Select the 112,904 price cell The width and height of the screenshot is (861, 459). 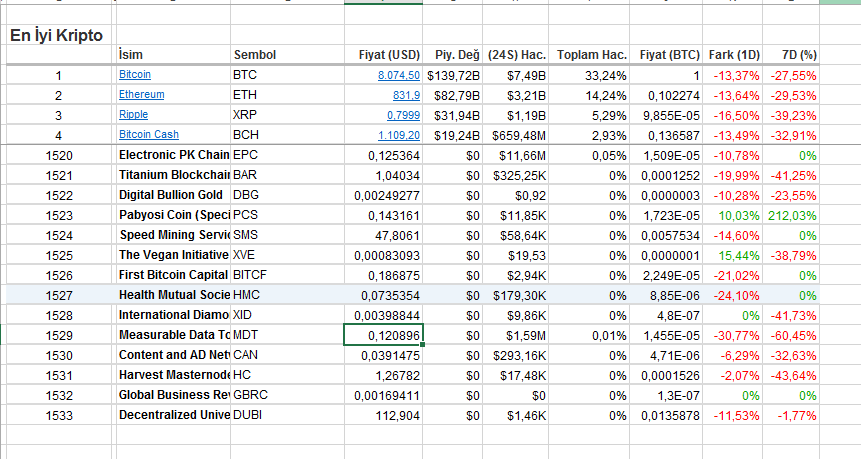pos(383,415)
